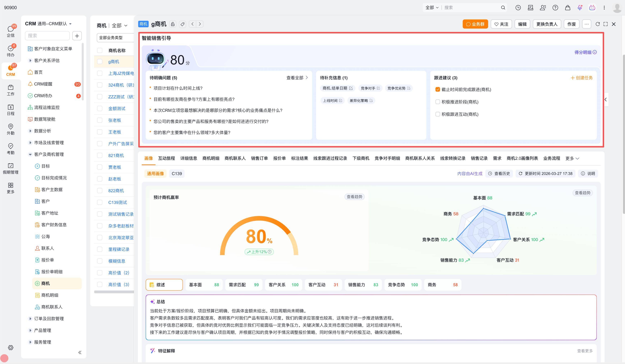Click the tag icon next to lock
This screenshot has width=625, height=364.
[182, 24]
